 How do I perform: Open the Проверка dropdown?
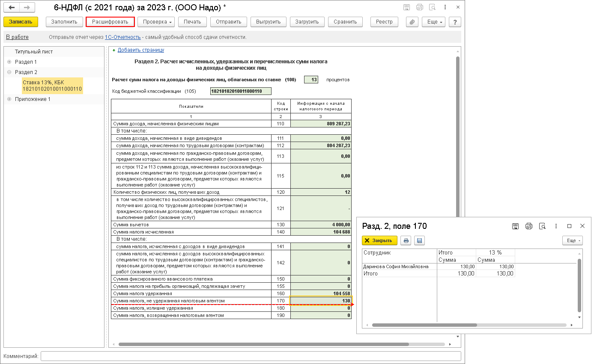click(156, 22)
